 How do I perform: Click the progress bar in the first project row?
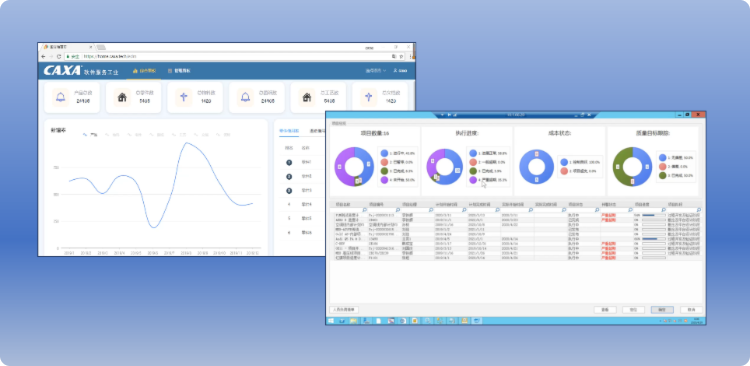654,216
